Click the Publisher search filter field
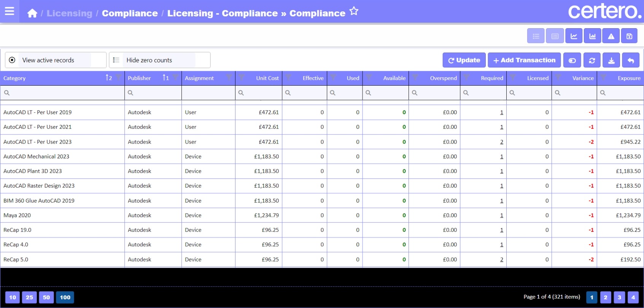Viewport: 644px width, 308px height. (x=153, y=93)
